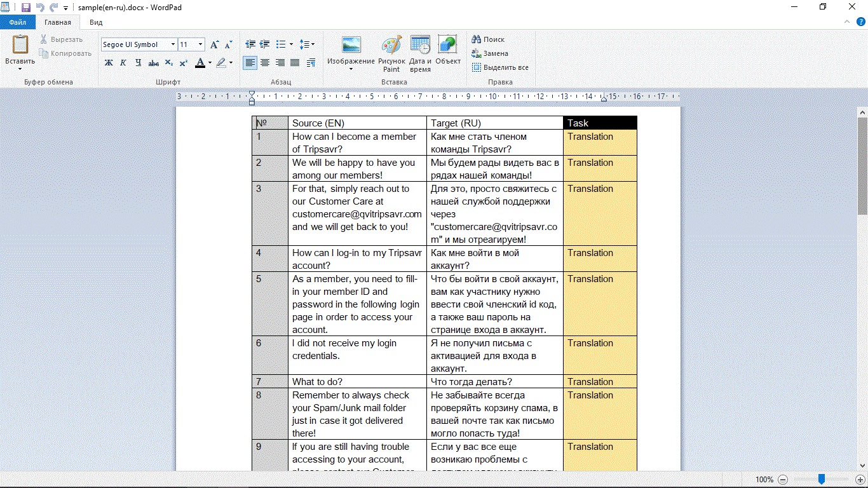Viewport: 868px width, 488px height.
Task: Click the first-line indent marker on the ruler
Action: pos(252,94)
